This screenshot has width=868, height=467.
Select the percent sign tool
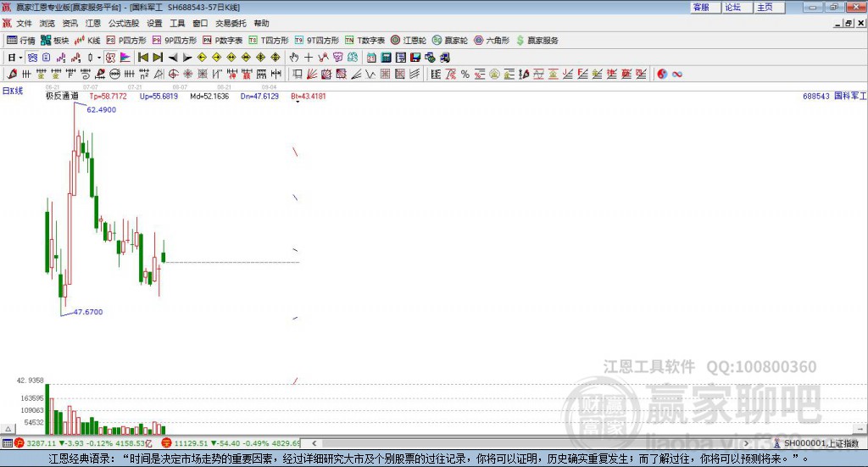point(465,74)
